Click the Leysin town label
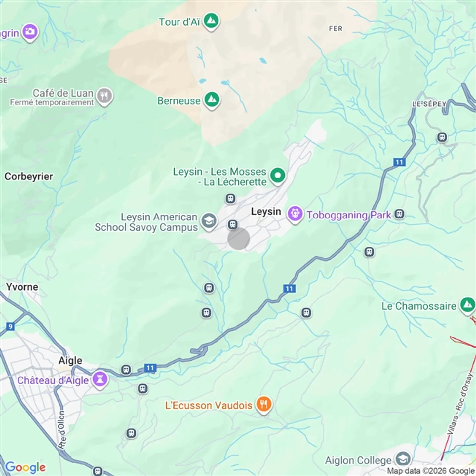Screen dimensions: 476x476 click(266, 211)
